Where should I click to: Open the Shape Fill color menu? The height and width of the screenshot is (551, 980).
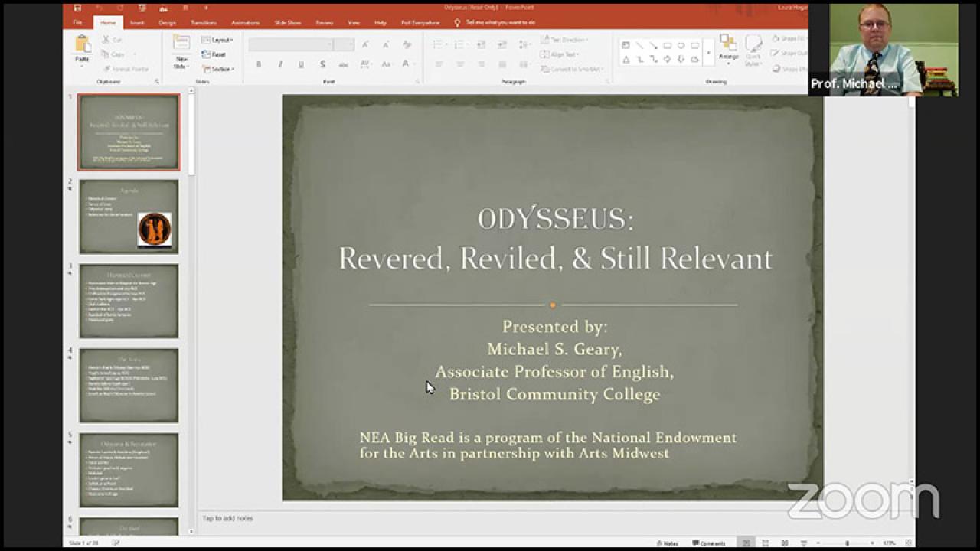789,39
